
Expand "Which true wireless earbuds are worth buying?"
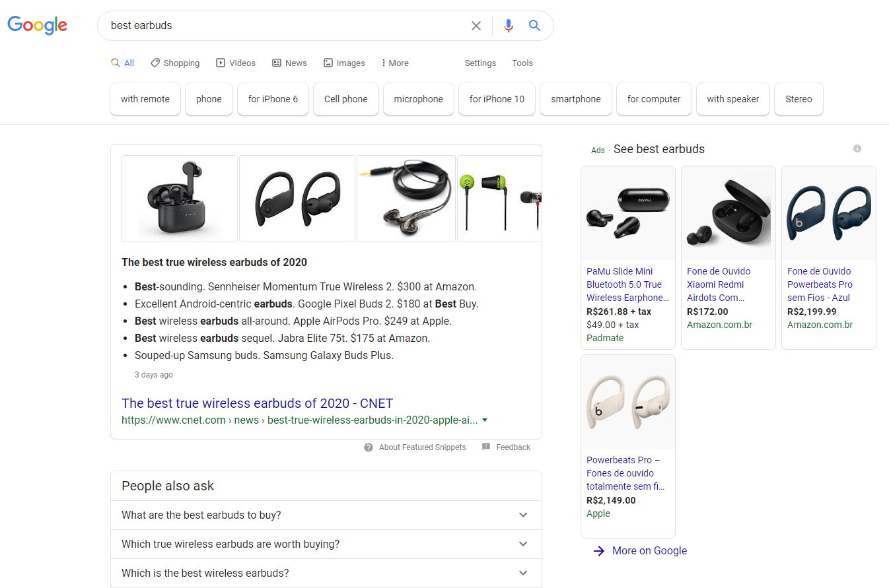326,544
